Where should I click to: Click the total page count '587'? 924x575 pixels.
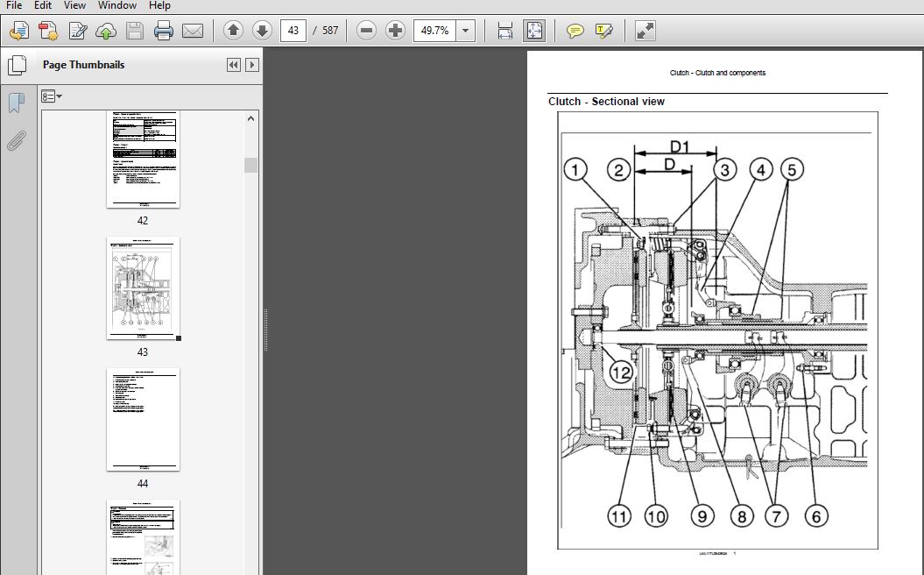(330, 31)
